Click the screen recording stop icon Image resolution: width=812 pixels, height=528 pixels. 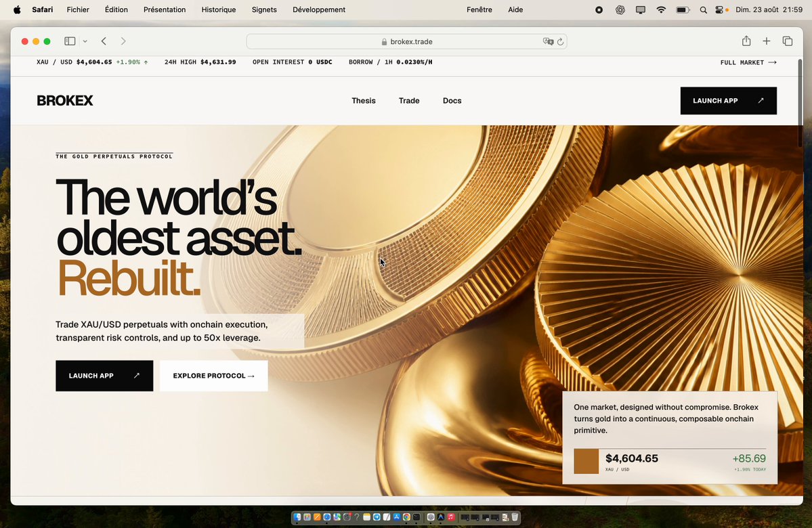[x=599, y=9]
